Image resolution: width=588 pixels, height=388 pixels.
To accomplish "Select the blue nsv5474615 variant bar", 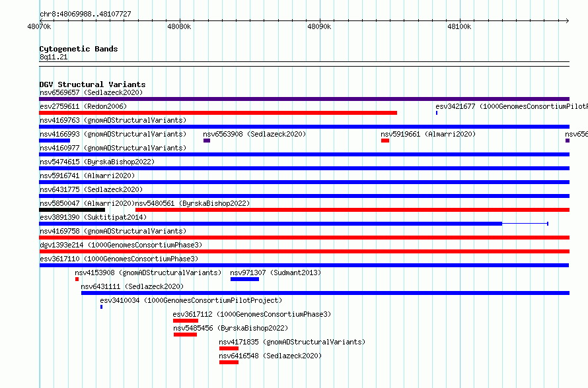I will (x=304, y=168).
